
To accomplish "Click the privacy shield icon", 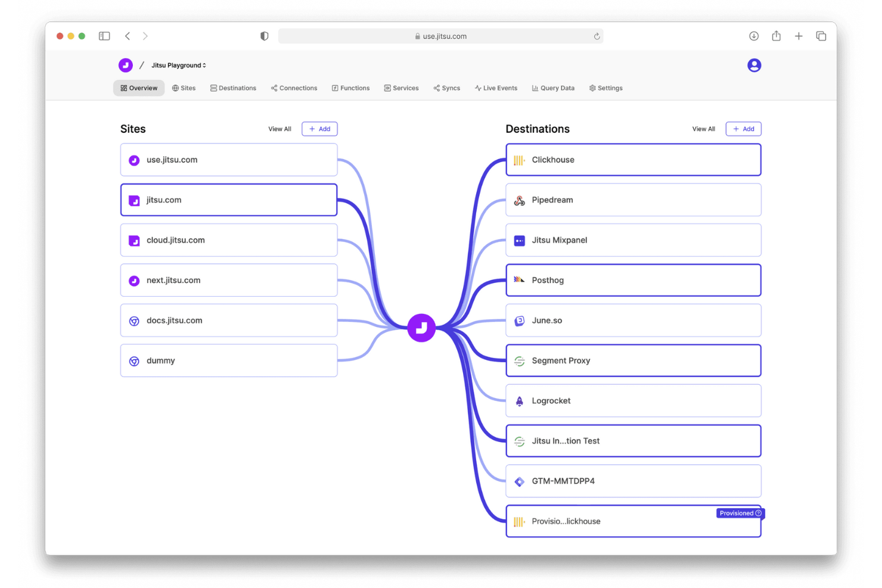I will click(264, 36).
